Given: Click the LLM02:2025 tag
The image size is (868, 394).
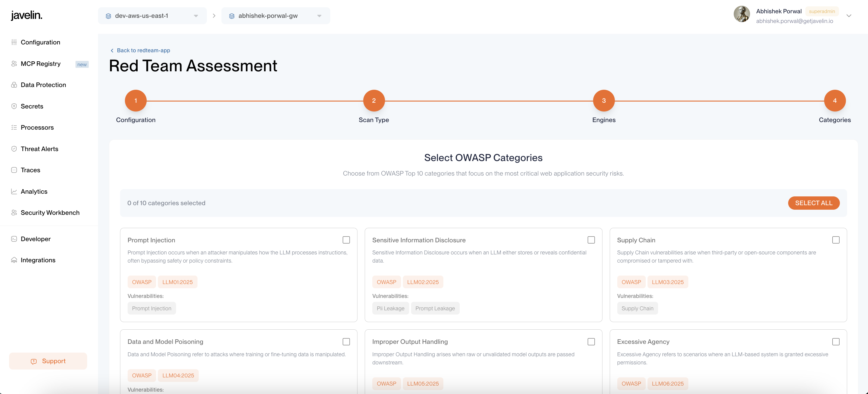Looking at the screenshot, I should pyautogui.click(x=423, y=282).
